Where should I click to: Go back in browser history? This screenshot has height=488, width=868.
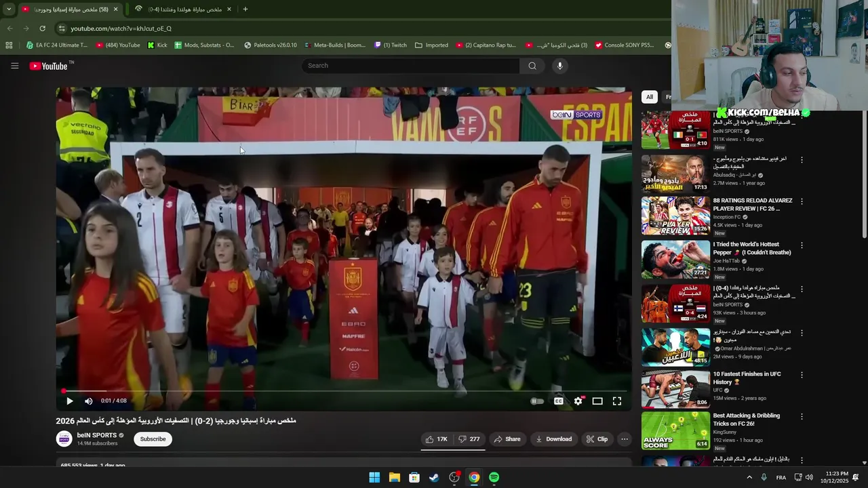[x=9, y=28]
